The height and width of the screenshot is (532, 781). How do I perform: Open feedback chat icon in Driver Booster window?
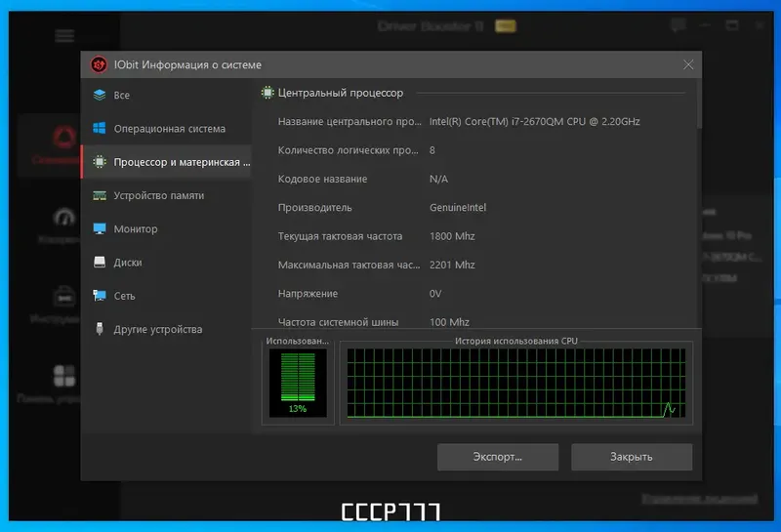click(x=678, y=25)
